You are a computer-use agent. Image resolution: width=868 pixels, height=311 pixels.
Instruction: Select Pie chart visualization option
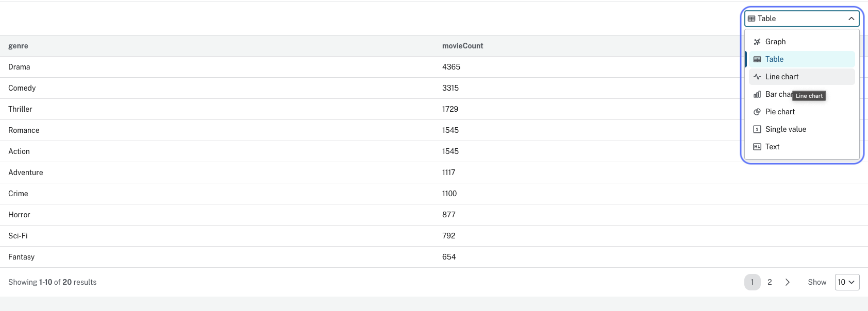tap(780, 112)
